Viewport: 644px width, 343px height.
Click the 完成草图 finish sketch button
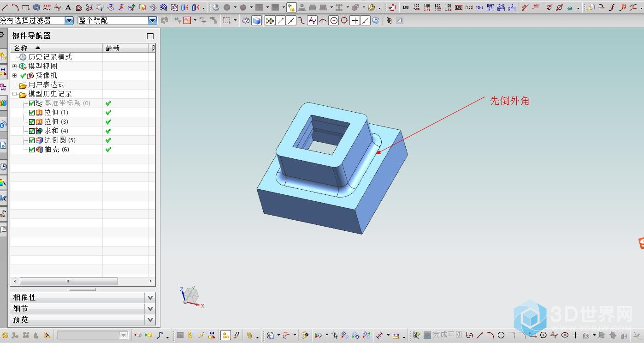[x=443, y=335]
